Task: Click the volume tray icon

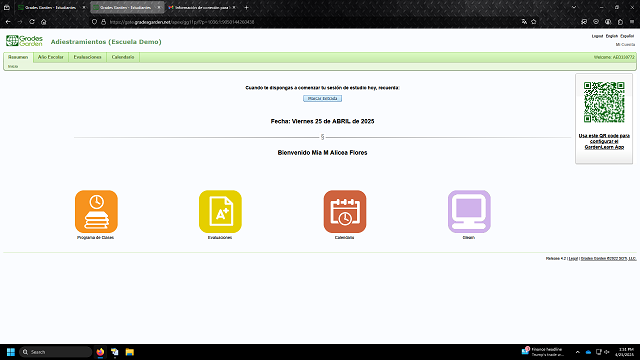Action: click(607, 352)
